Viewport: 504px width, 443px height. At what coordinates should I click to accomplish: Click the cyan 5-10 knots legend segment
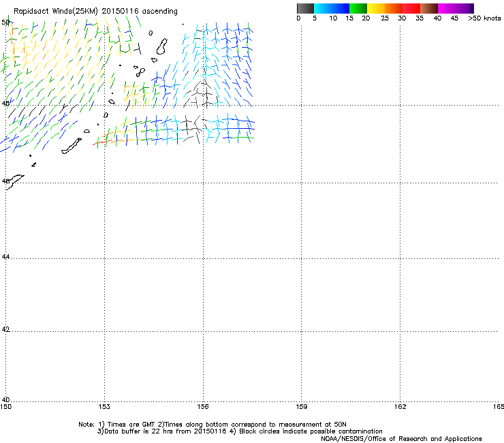point(323,8)
